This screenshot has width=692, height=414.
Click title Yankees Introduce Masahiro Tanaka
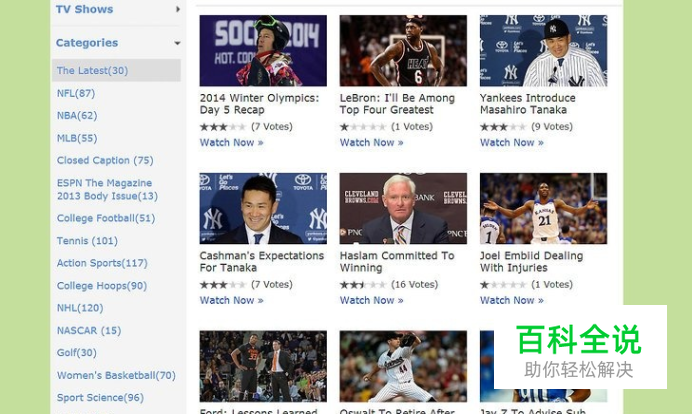(x=527, y=104)
